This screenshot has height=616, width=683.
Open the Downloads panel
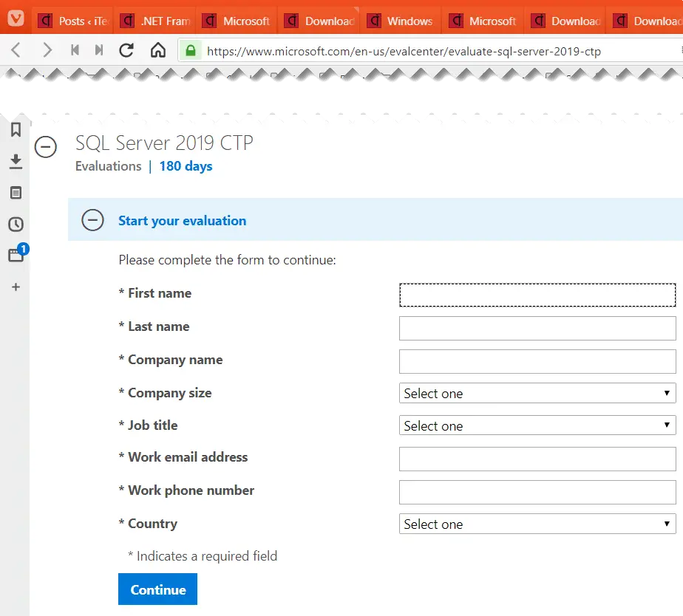tap(16, 160)
